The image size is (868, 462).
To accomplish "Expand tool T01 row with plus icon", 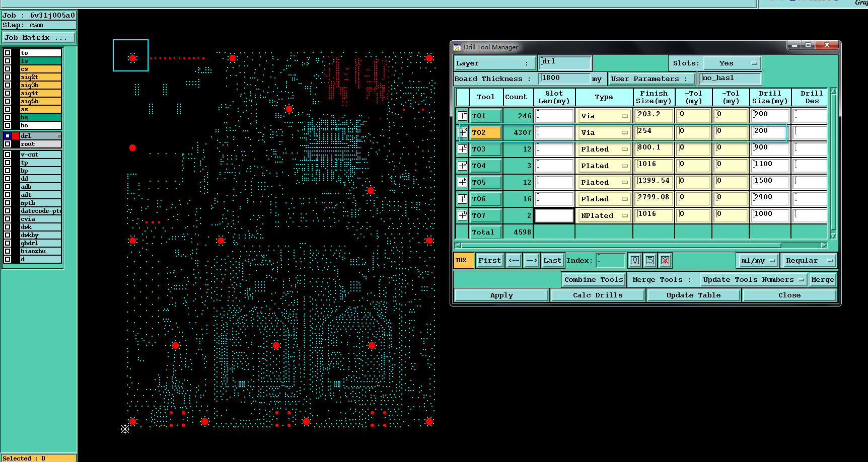I will coord(462,116).
